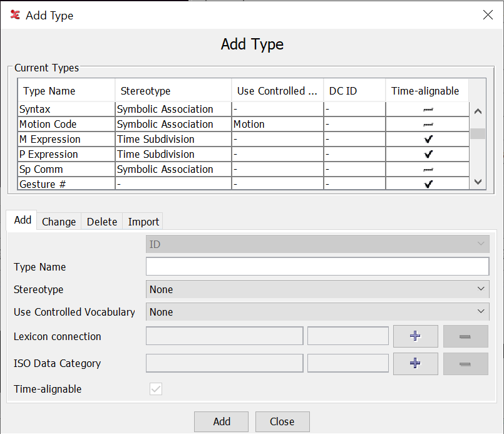
Task: Click the P Expression time-alignable checkmark
Action: (x=428, y=154)
